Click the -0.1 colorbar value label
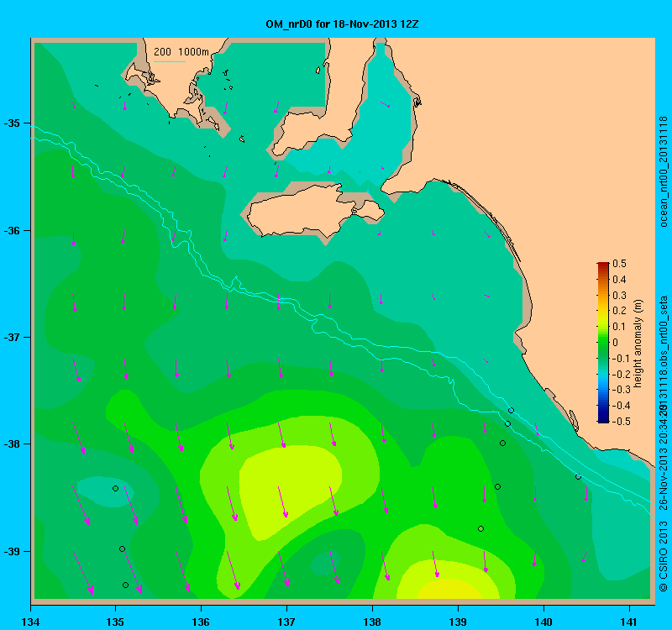Image resolution: width=672 pixels, height=630 pixels. click(620, 359)
